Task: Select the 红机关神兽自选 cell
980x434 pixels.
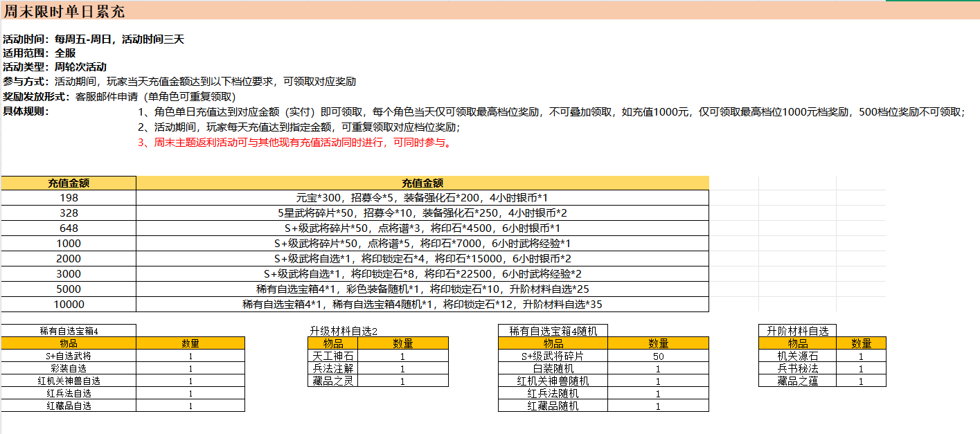Action: point(69,381)
